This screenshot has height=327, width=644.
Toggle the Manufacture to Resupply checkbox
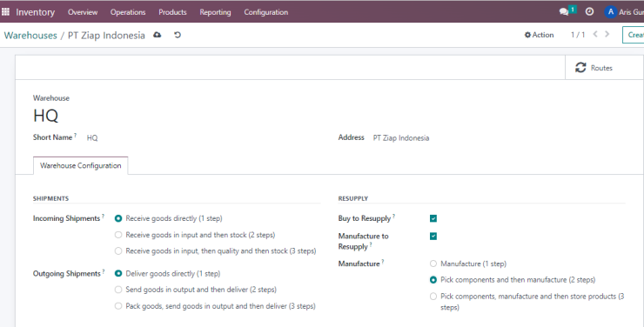(x=433, y=237)
